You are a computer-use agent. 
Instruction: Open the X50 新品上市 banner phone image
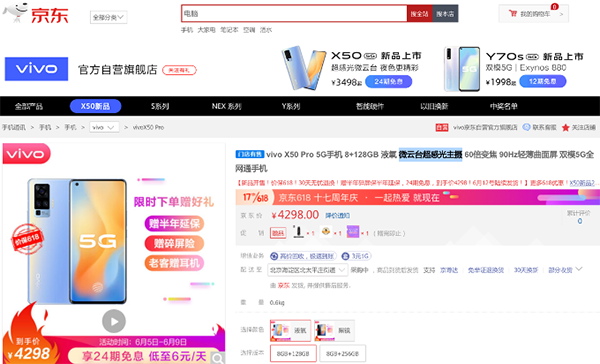pos(304,68)
